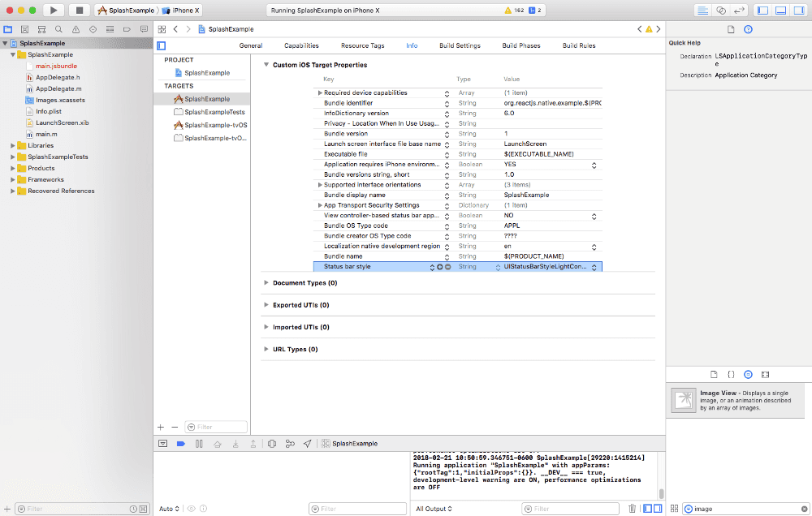Click the Run (play) button
Screen dimensions: 812x516
(54, 10)
